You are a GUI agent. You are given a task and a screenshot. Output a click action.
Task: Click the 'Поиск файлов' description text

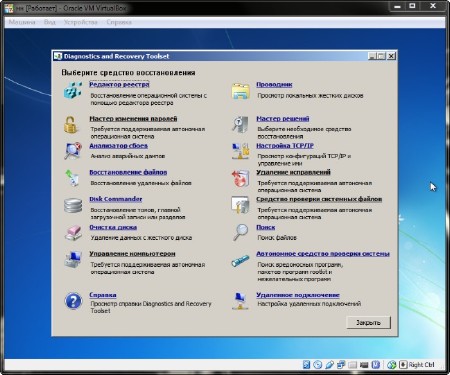click(x=277, y=238)
